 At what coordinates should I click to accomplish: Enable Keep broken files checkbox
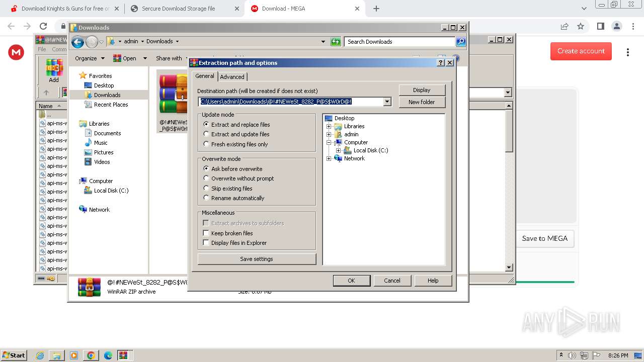[x=228, y=233]
